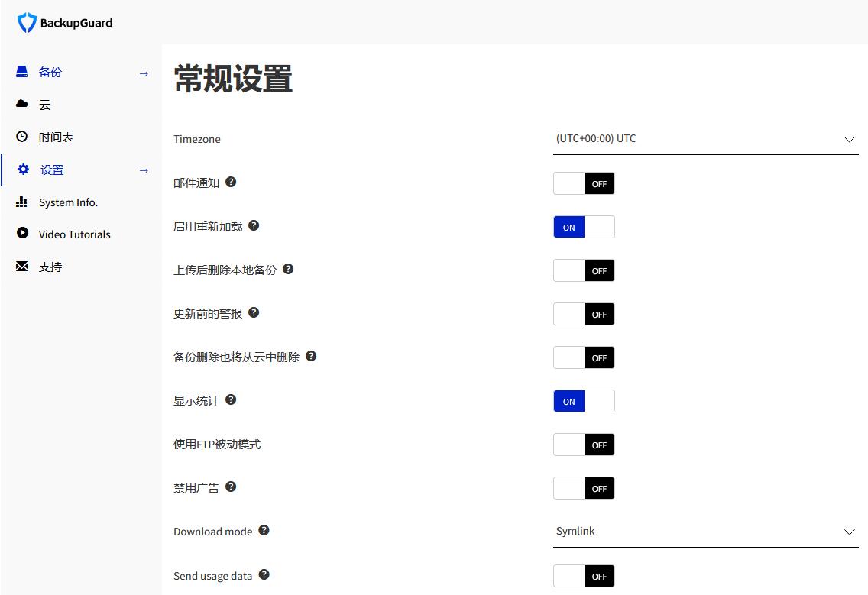Disable the 显示统计 toggle

click(x=584, y=402)
